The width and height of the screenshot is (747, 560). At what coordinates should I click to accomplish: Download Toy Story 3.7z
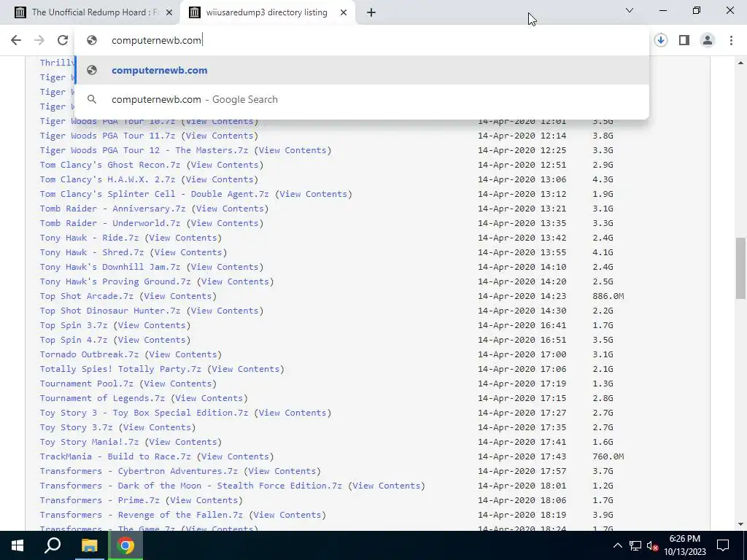(76, 427)
